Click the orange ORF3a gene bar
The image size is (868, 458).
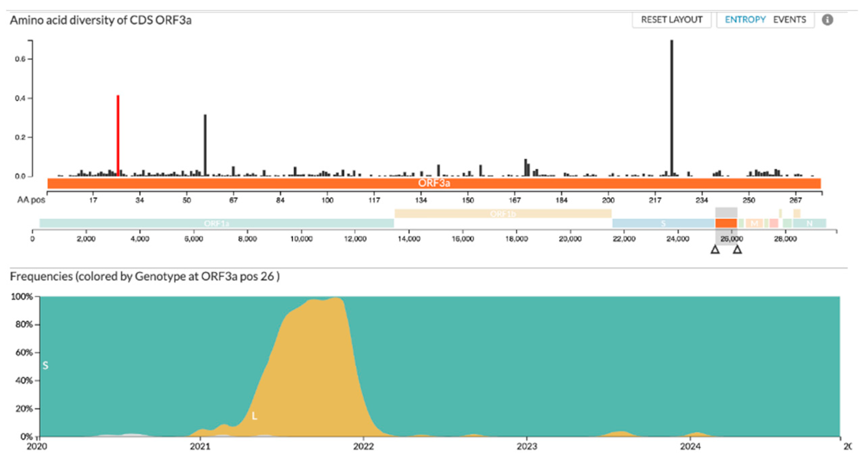click(434, 183)
